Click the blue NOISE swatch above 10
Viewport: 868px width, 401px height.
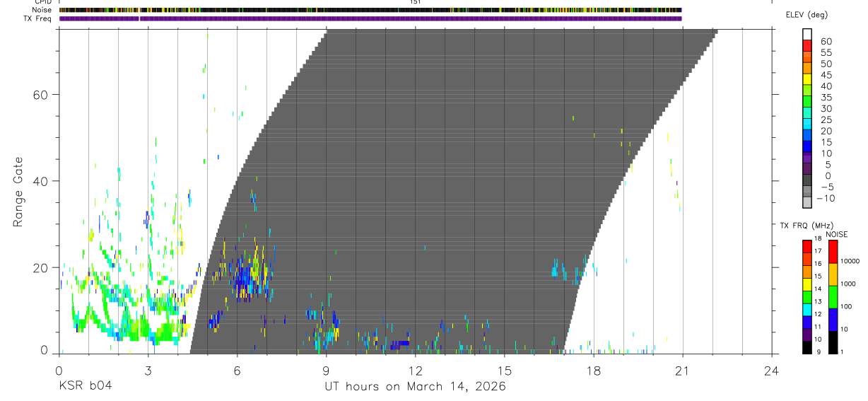(x=833, y=320)
